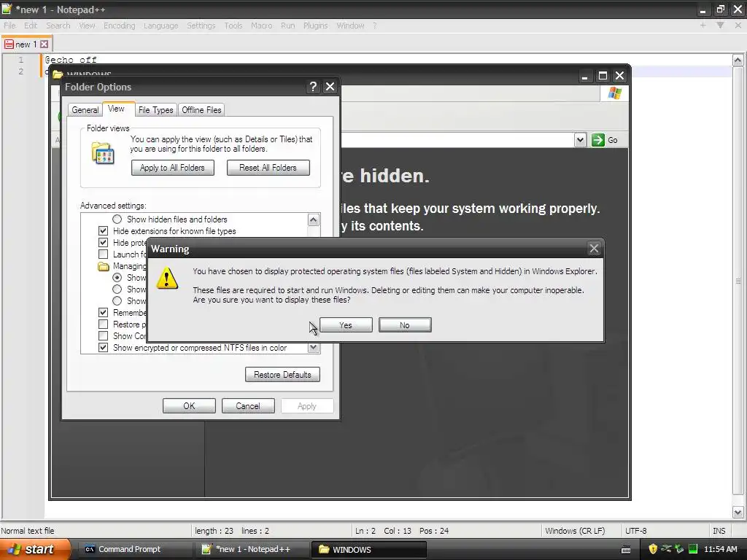Select the last Show radio under Managing
The height and width of the screenshot is (560, 747).
117,301
